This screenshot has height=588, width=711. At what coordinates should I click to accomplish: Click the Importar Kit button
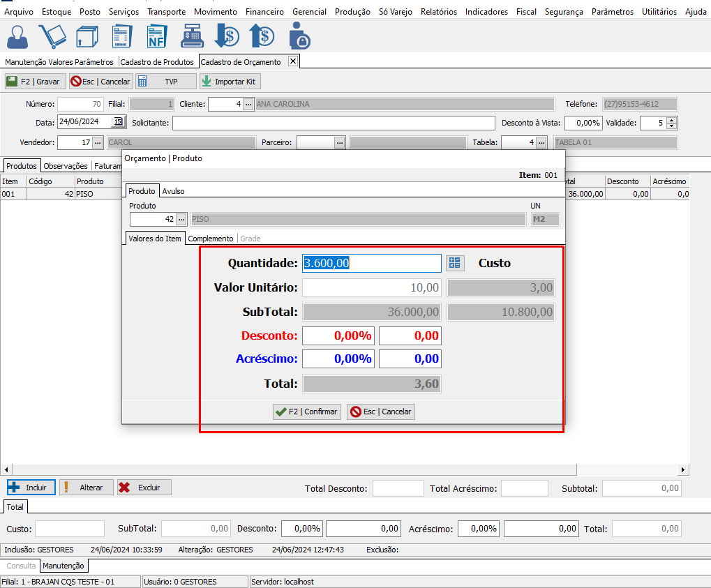(230, 82)
